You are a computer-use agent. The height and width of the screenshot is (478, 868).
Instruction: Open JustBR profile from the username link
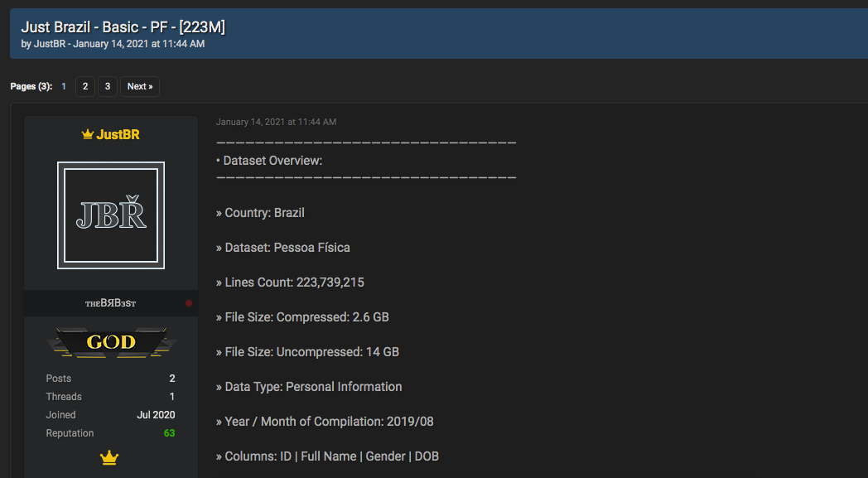click(x=118, y=134)
